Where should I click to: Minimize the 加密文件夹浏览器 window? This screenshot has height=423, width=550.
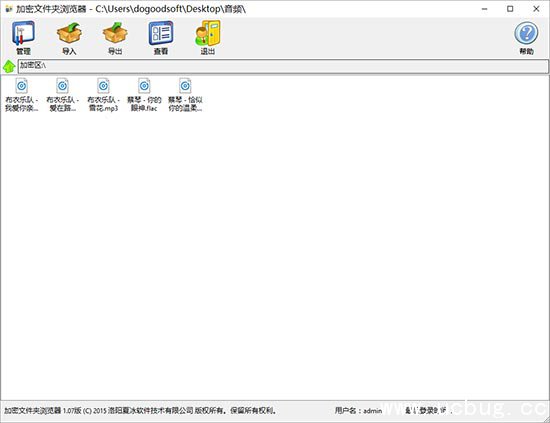pyautogui.click(x=484, y=9)
